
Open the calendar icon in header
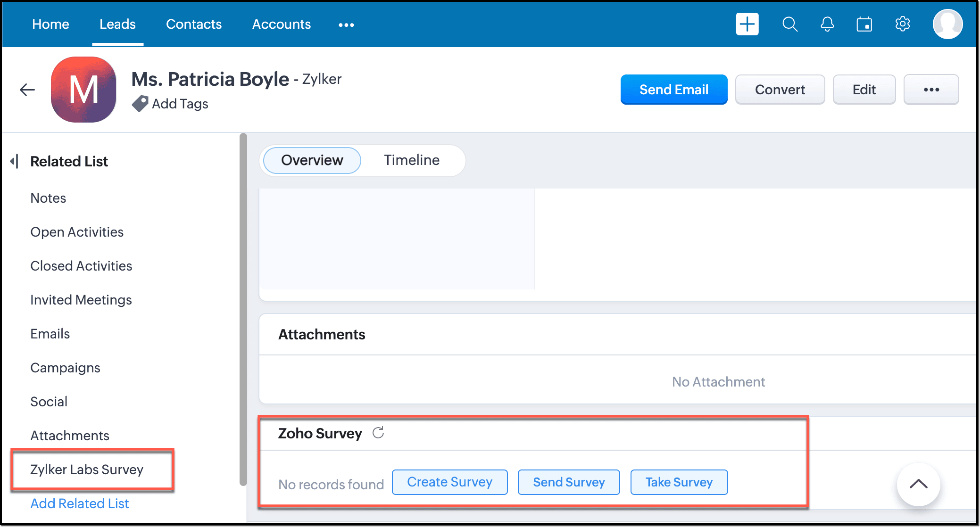tap(864, 24)
